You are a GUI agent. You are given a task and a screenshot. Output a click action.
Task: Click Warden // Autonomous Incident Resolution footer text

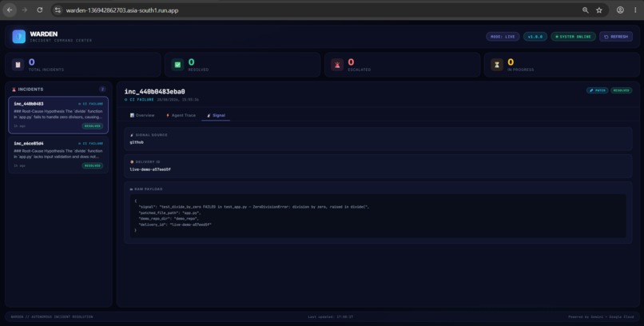tap(52, 317)
